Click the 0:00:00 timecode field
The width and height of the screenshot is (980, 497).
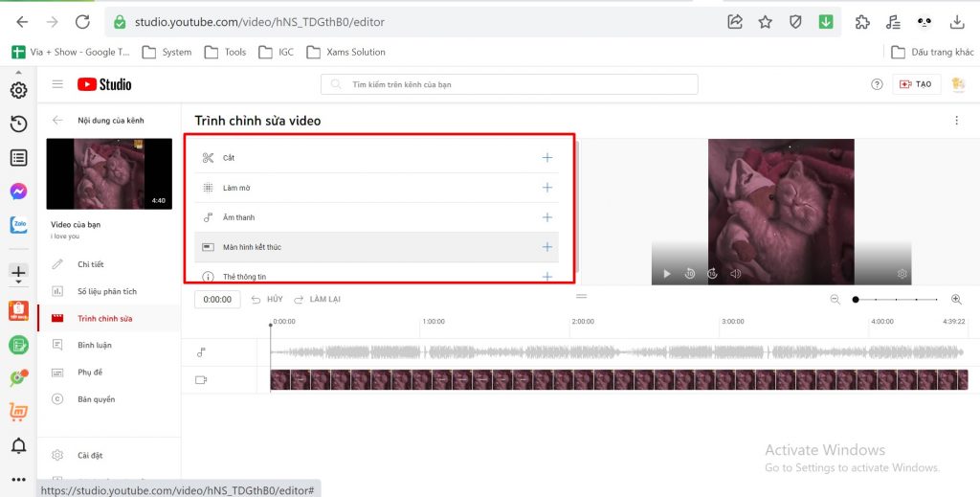[217, 300]
